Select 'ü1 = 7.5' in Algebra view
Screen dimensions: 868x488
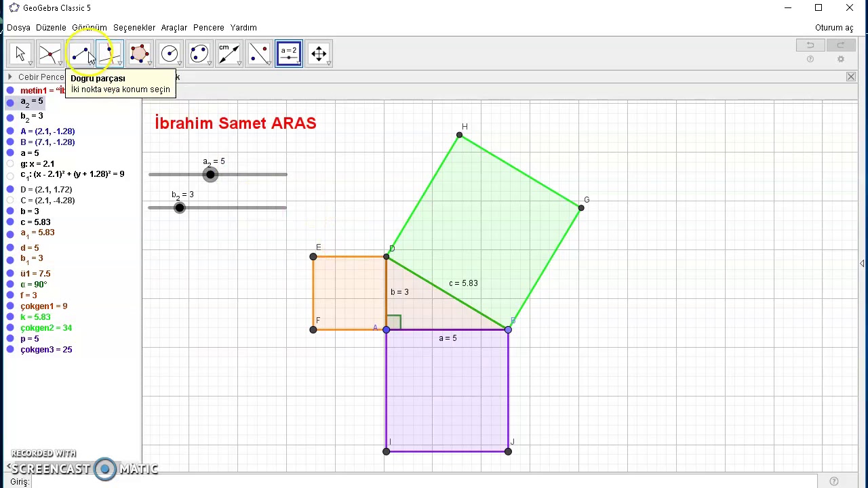pyautogui.click(x=35, y=274)
